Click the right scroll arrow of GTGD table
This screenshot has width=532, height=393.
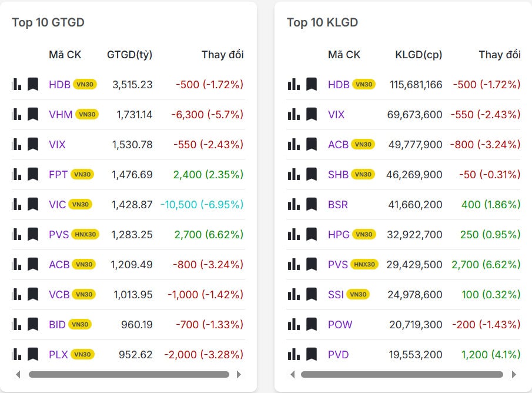click(x=240, y=374)
